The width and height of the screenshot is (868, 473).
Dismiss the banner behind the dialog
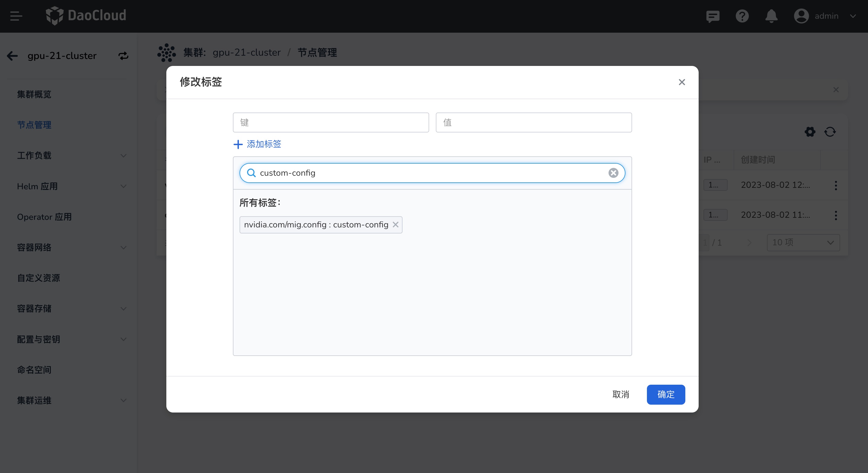tap(836, 90)
